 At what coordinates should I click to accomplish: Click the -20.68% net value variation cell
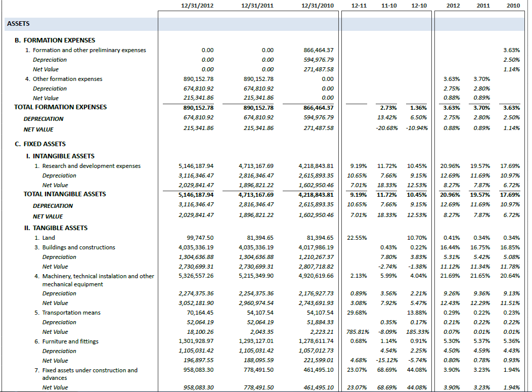(387, 128)
